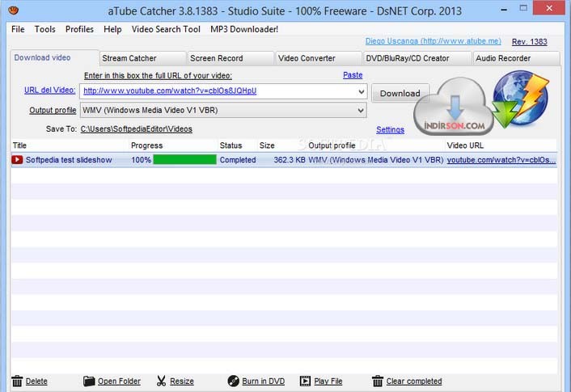Click the green 100% progress bar
The height and width of the screenshot is (392, 571).
pos(184,159)
